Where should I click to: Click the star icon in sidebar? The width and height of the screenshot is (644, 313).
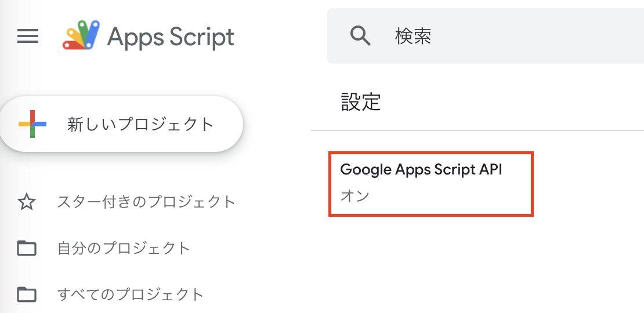click(27, 202)
